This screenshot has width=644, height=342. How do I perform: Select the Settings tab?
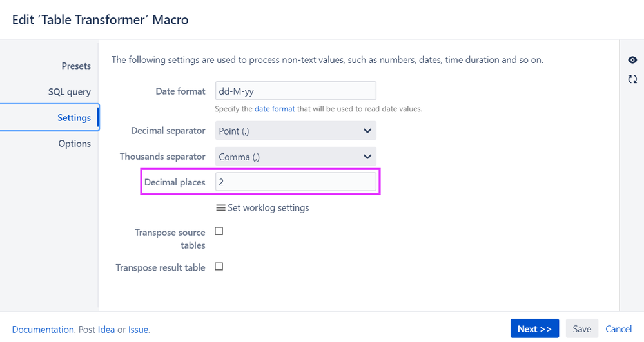[74, 117]
